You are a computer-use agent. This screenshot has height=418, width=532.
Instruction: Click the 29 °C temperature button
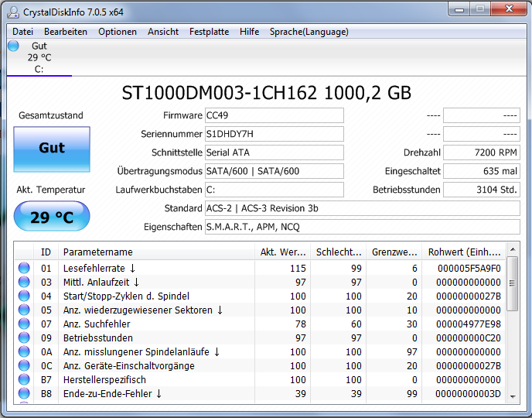[52, 216]
